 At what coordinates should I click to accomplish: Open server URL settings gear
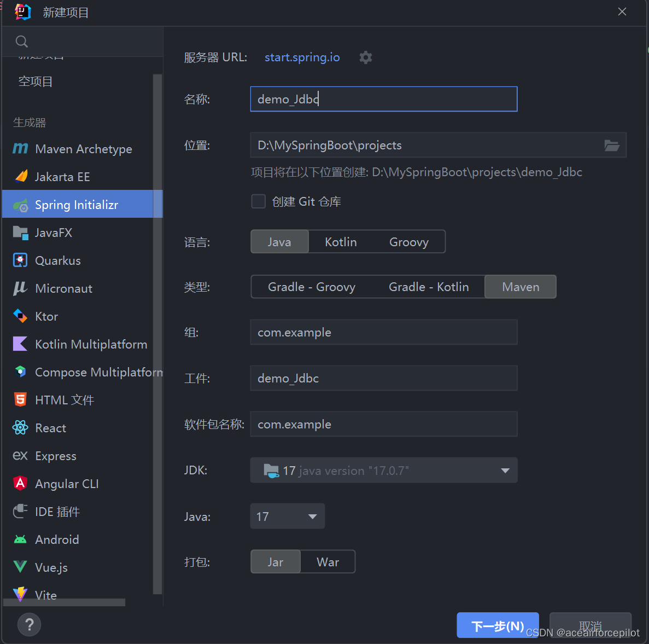(365, 57)
